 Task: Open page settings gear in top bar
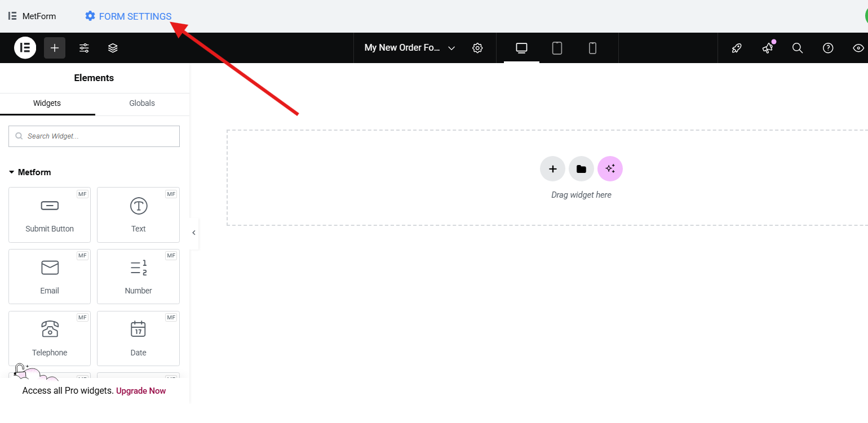pyautogui.click(x=477, y=48)
